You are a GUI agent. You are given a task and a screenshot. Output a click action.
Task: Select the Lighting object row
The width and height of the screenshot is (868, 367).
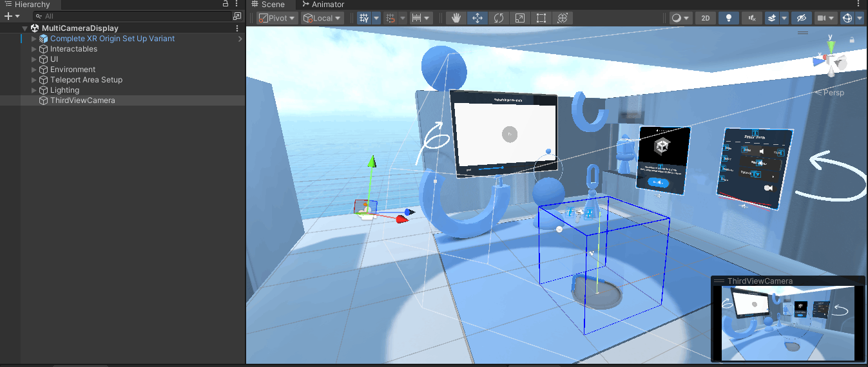[122, 90]
